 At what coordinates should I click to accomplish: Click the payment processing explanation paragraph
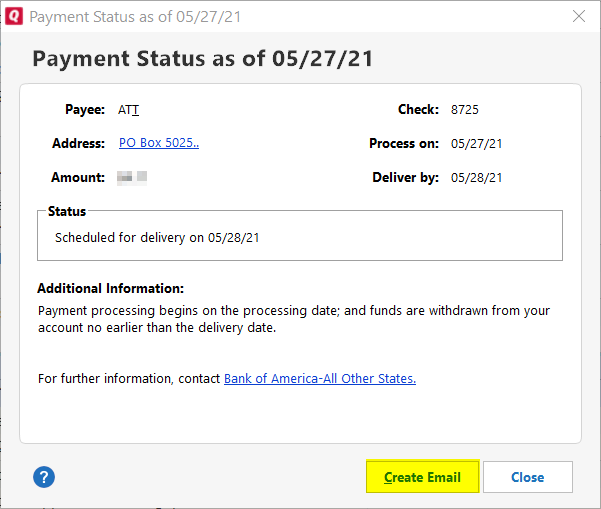pyautogui.click(x=294, y=319)
